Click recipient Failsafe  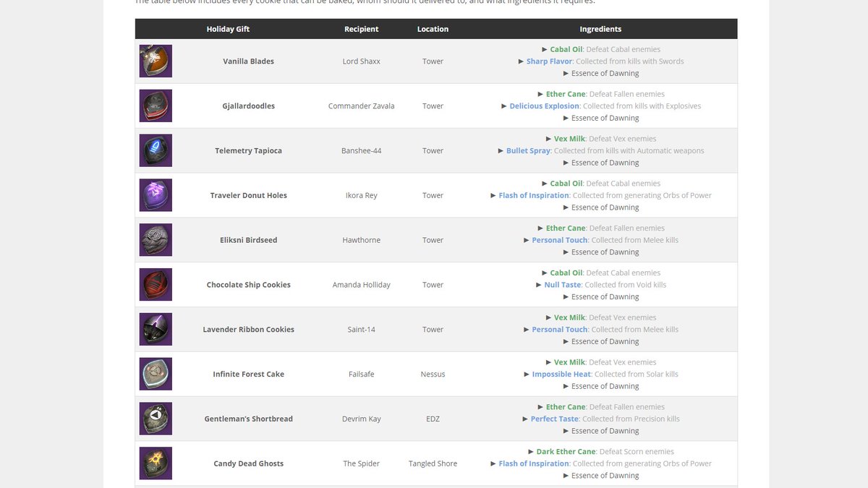point(361,374)
